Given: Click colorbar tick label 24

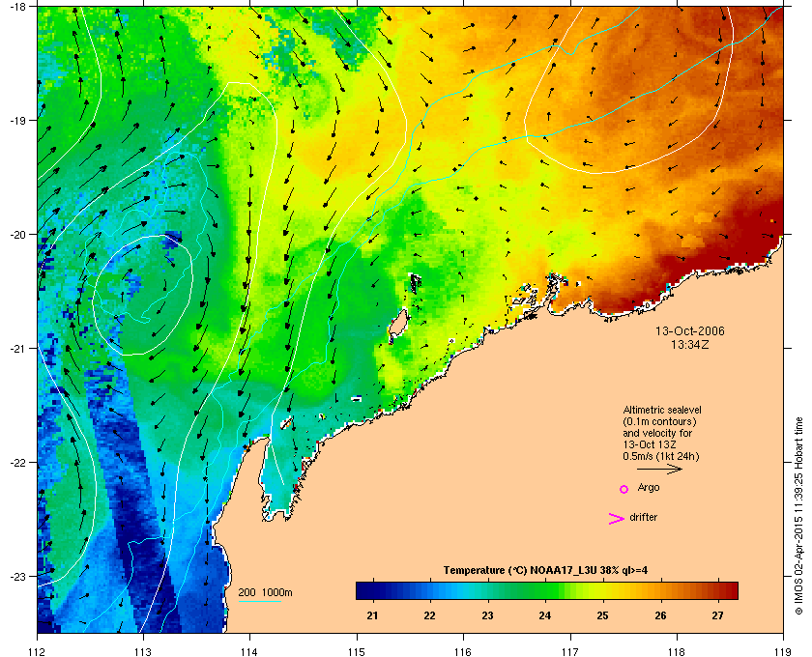Looking at the screenshot, I should [x=545, y=615].
